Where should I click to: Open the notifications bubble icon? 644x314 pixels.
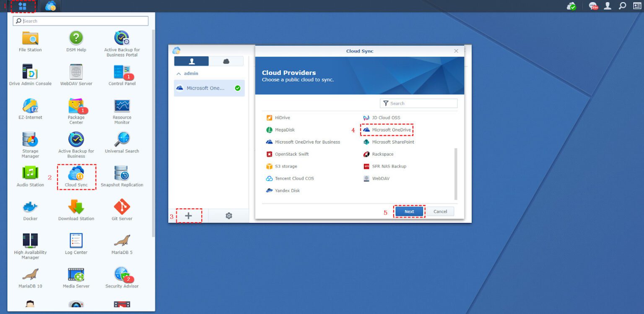point(593,6)
